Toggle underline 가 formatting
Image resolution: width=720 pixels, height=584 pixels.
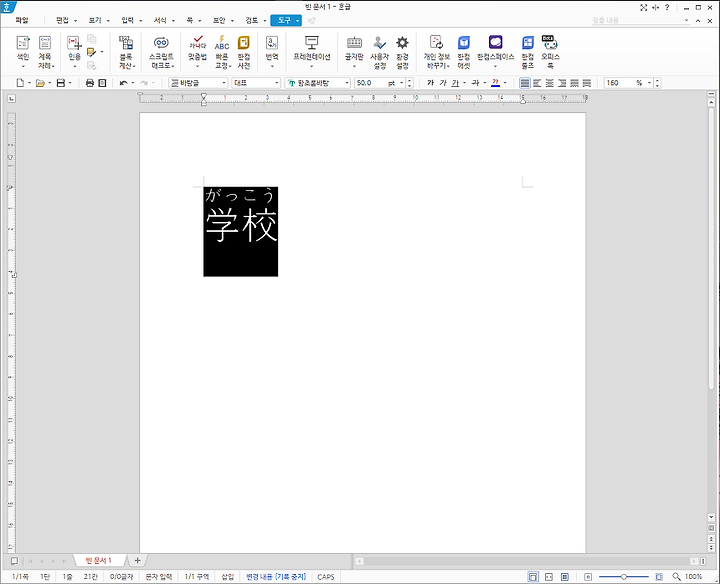(455, 83)
